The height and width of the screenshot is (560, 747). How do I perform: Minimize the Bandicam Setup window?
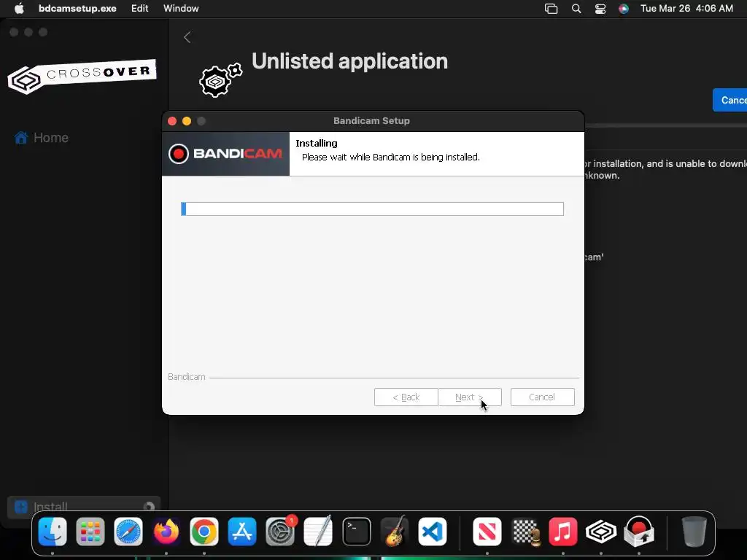point(187,121)
